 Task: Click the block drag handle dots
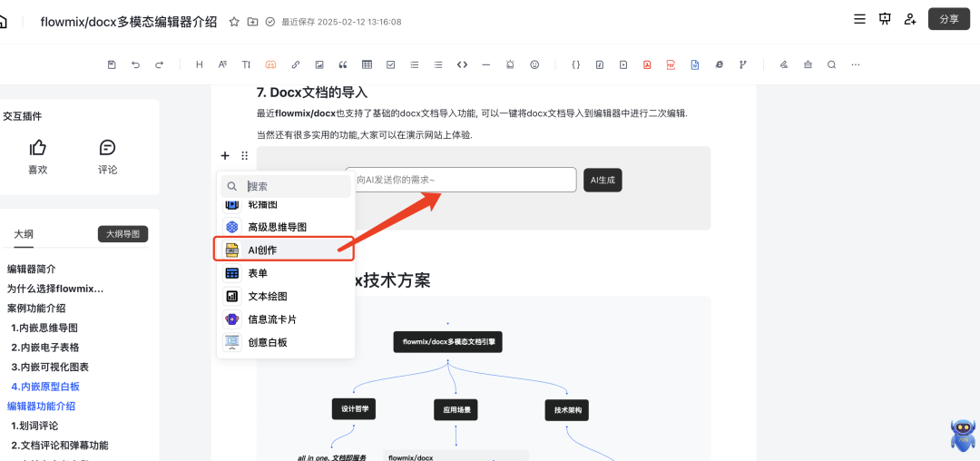click(x=244, y=155)
